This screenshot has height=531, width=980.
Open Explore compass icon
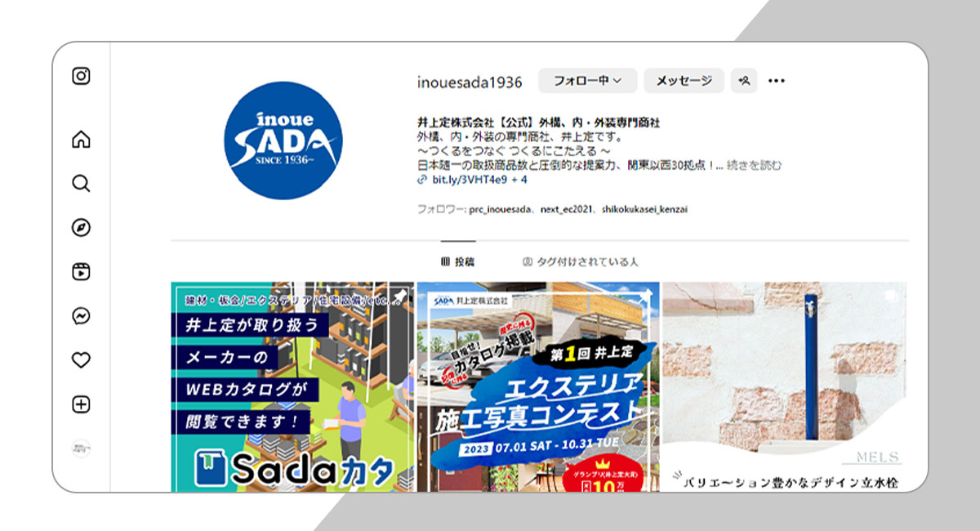click(81, 228)
